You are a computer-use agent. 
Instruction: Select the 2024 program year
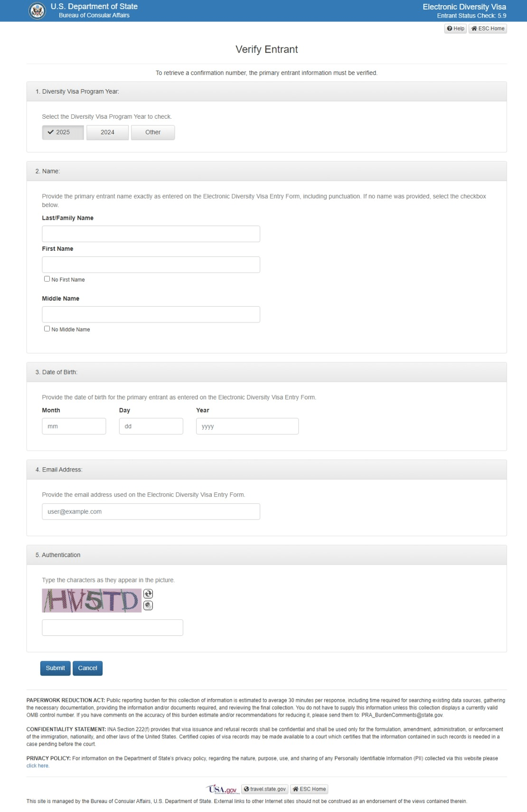coord(107,132)
